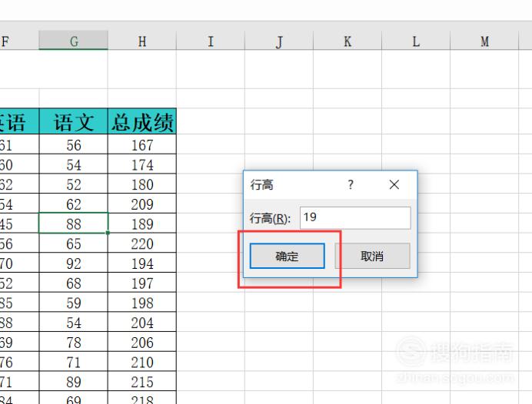Select the cell with value 194
The image size is (532, 404).
pyautogui.click(x=142, y=263)
